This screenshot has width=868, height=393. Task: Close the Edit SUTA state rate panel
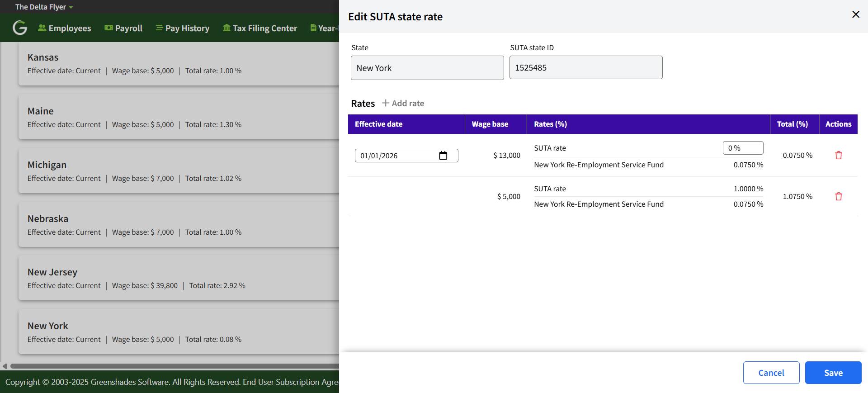tap(855, 14)
